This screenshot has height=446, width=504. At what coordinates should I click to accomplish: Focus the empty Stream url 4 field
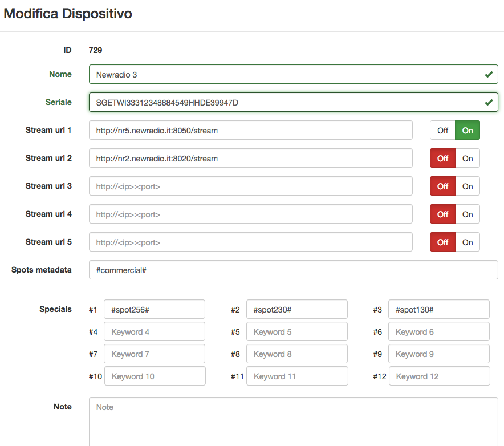coord(251,214)
